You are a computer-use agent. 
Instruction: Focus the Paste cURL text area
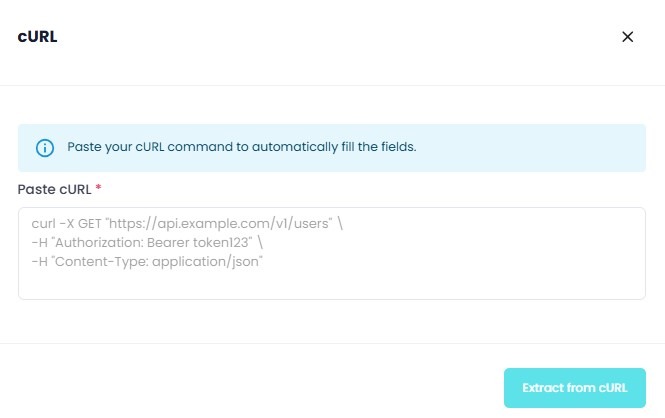[x=331, y=253]
